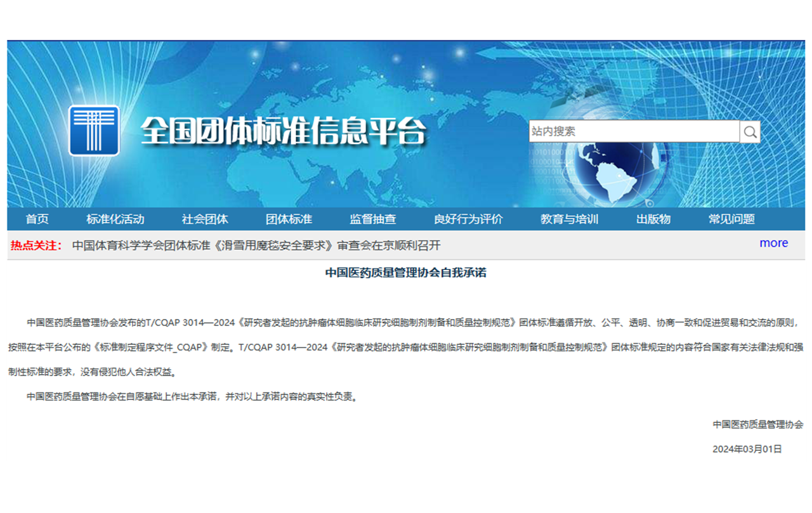Click the sentence beginning 中国医药质量管理协会在自愿基础上
The height and width of the screenshot is (513, 812).
(193, 397)
